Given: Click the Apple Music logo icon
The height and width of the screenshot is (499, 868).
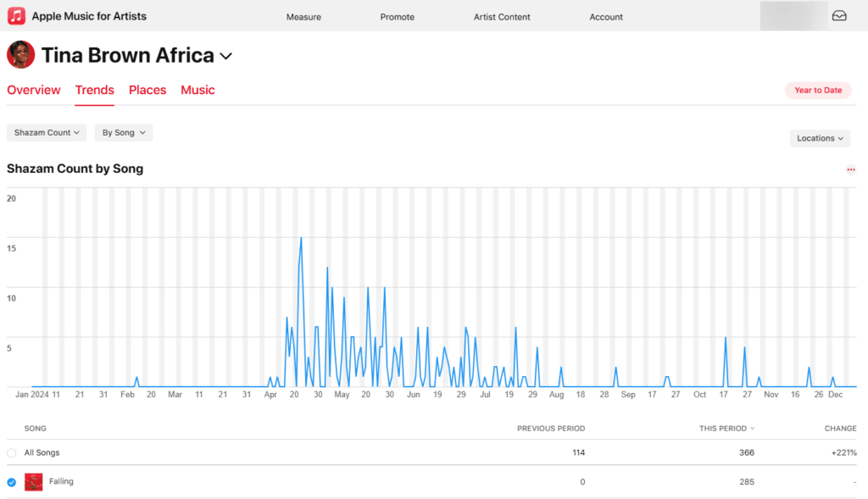Looking at the screenshot, I should point(17,16).
